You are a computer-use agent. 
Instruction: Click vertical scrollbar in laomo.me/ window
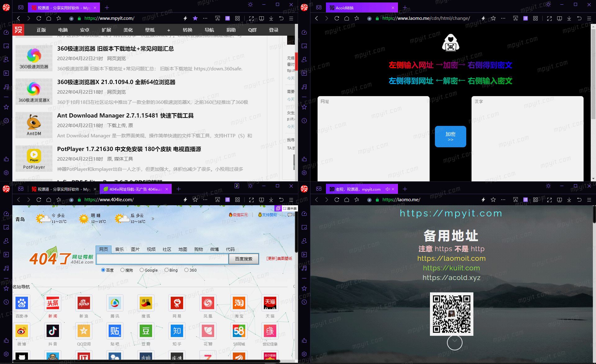tap(594, 214)
